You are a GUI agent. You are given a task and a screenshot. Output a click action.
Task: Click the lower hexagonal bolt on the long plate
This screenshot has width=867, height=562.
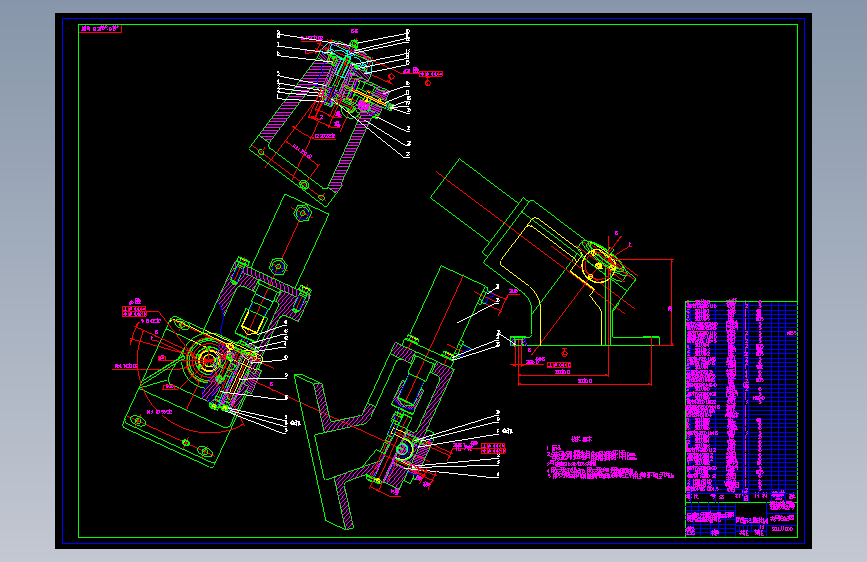point(279,267)
